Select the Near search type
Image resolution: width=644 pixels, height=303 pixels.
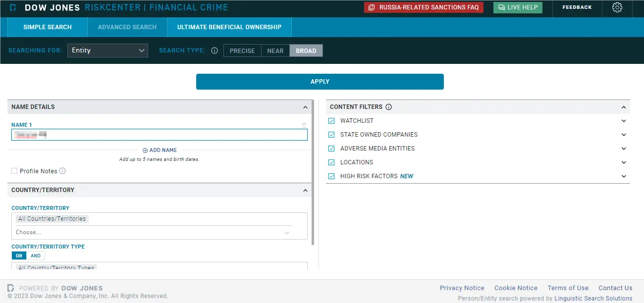pyautogui.click(x=275, y=50)
